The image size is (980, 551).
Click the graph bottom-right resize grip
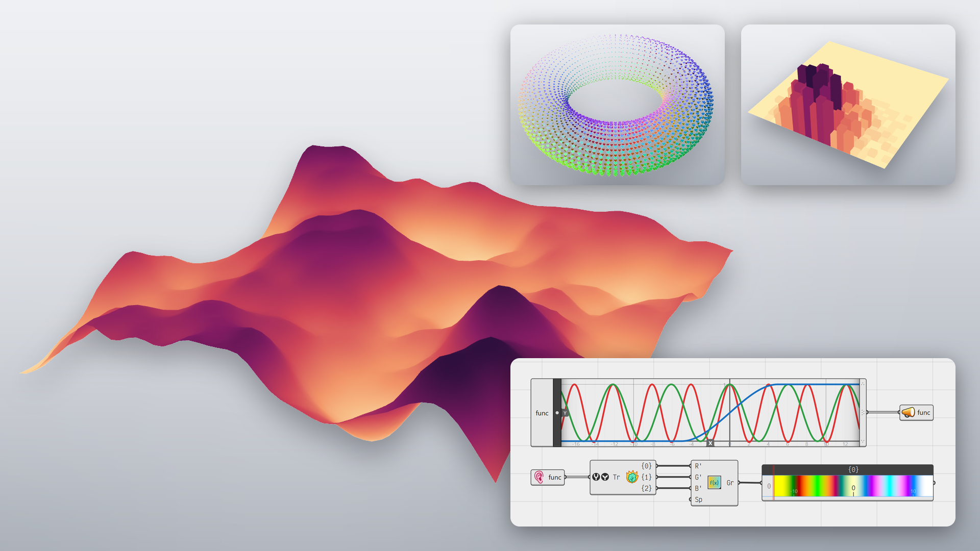point(863,442)
